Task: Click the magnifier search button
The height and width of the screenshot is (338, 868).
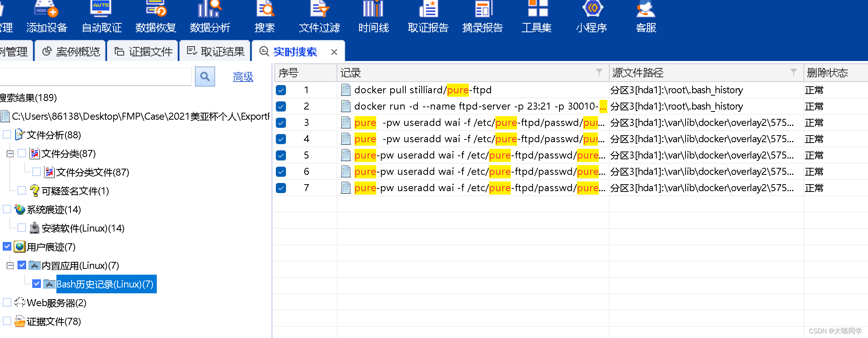Action: (x=205, y=77)
